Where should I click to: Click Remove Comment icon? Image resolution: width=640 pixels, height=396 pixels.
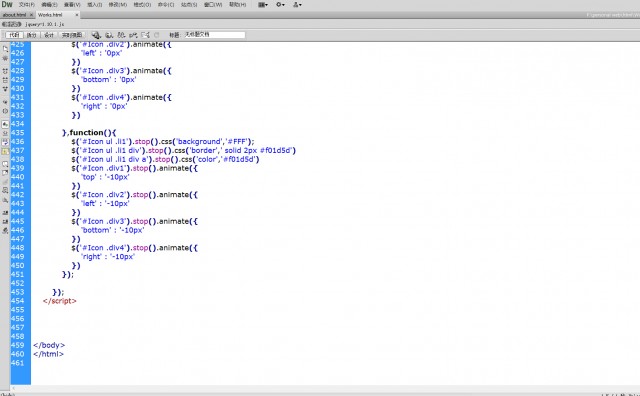(5, 173)
